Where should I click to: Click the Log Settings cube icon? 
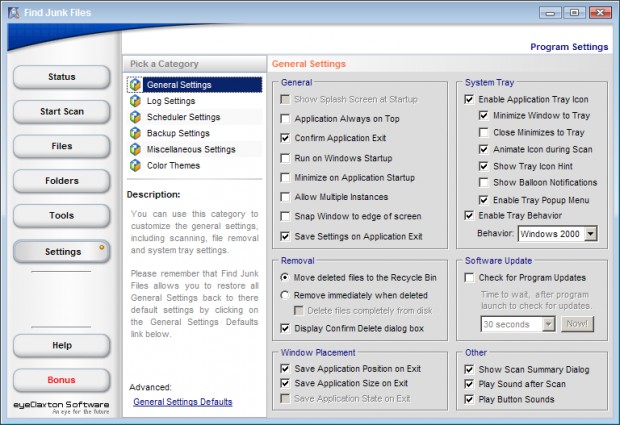[135, 101]
